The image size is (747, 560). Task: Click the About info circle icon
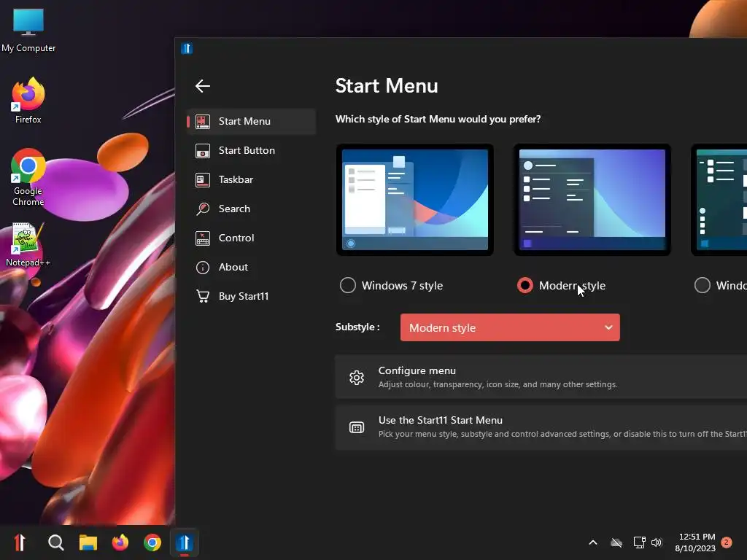coord(203,268)
